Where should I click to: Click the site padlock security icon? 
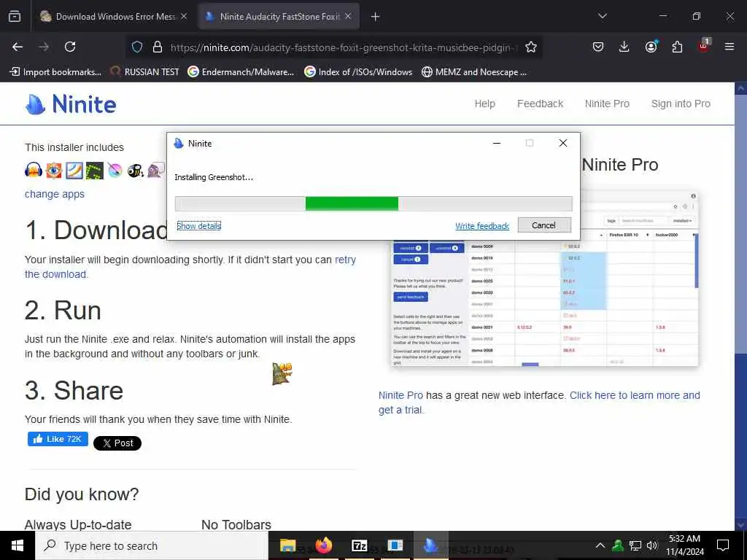[158, 47]
